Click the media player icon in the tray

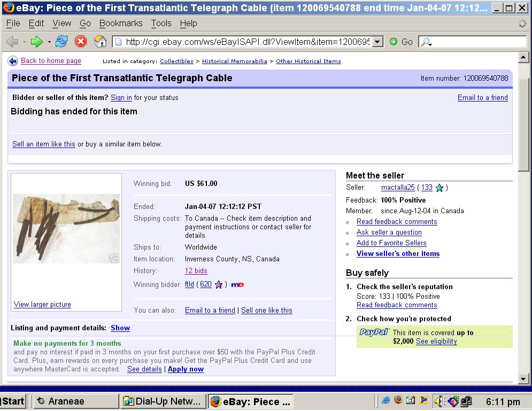point(423,400)
